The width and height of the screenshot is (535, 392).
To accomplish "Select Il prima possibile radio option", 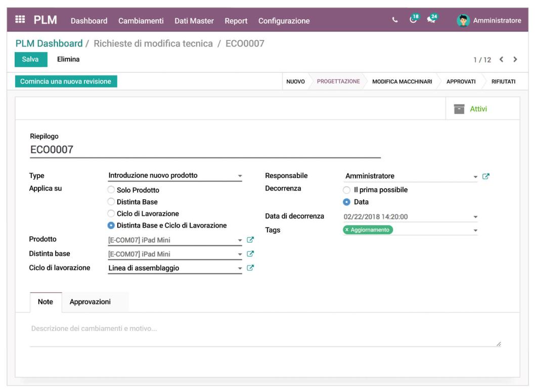I will [346, 190].
